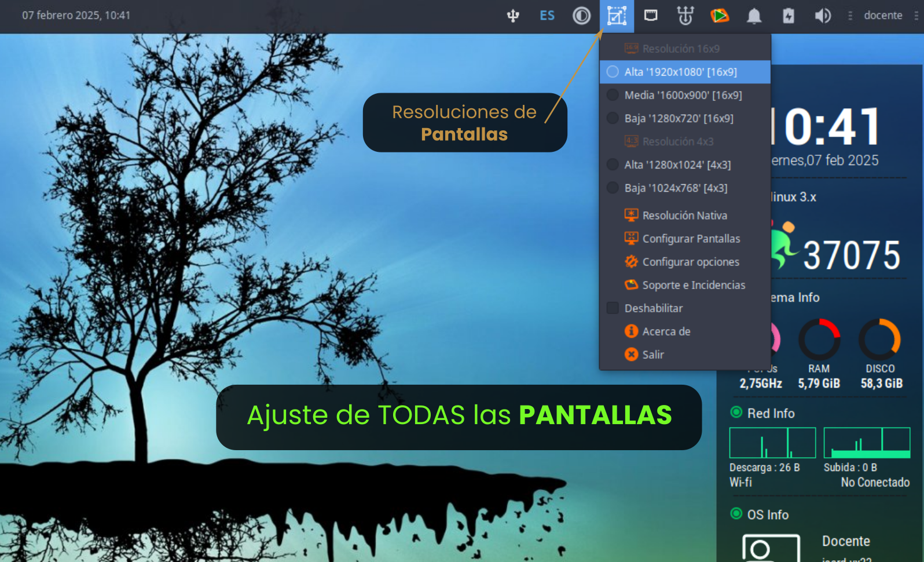Click the green runner mascot icon
This screenshot has height=562, width=924.
tap(784, 244)
